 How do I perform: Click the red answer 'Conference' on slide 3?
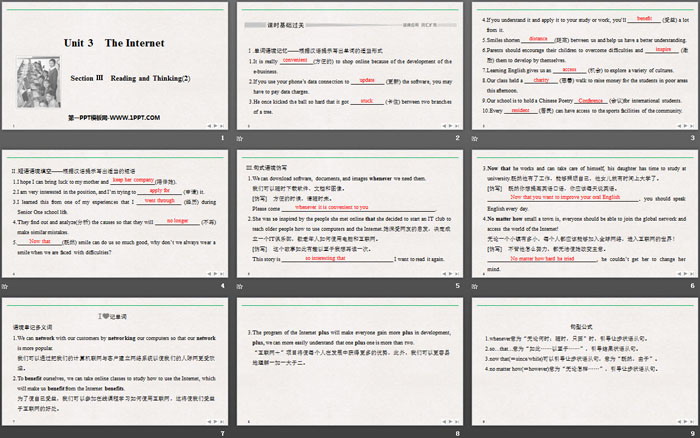[590, 100]
